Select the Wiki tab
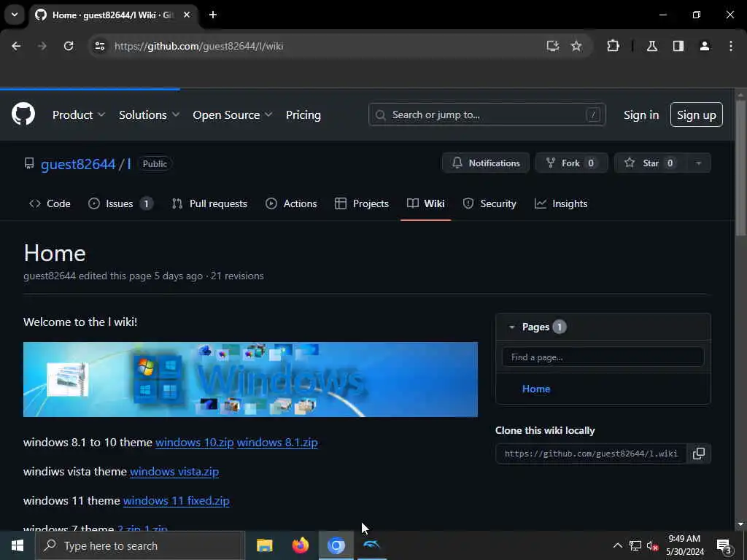 pos(426,204)
